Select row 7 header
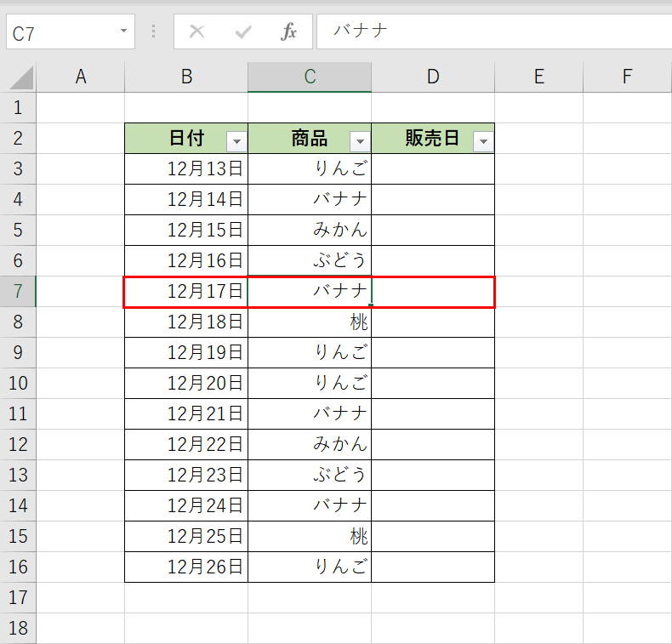672x644 pixels. [18, 291]
